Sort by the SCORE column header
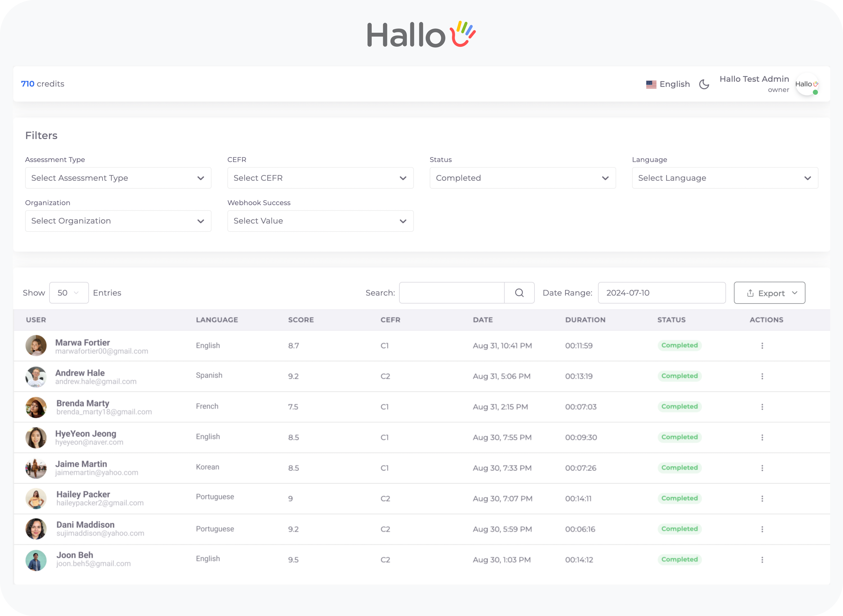This screenshot has width=843, height=616. click(301, 320)
